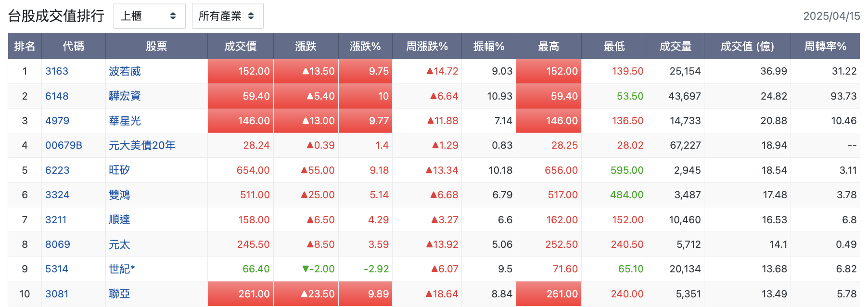Open stock code 6148 link
This screenshot has width=868, height=307.
tap(57, 96)
